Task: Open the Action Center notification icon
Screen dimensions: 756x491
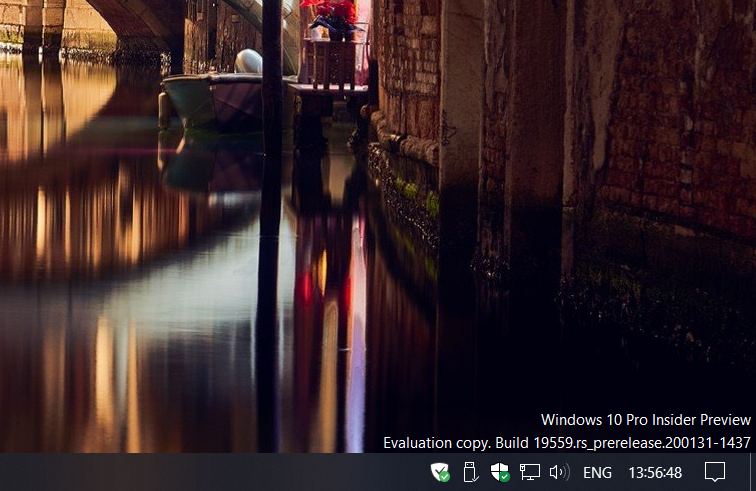Action: click(x=715, y=472)
